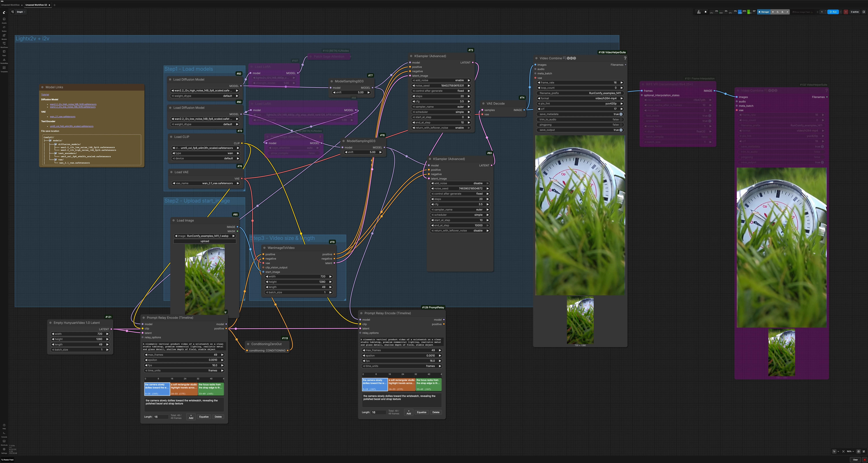Click the red cancel X button in toolbar

[846, 12]
